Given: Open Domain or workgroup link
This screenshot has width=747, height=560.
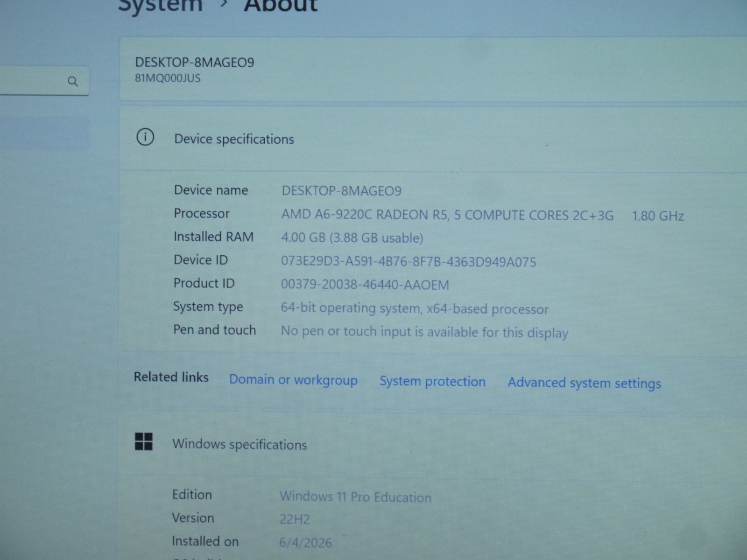Looking at the screenshot, I should tap(293, 380).
